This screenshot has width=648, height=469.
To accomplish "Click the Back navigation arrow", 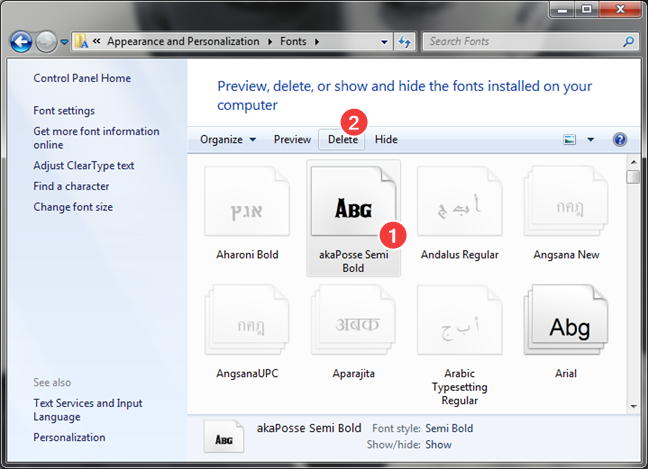I will (x=21, y=42).
